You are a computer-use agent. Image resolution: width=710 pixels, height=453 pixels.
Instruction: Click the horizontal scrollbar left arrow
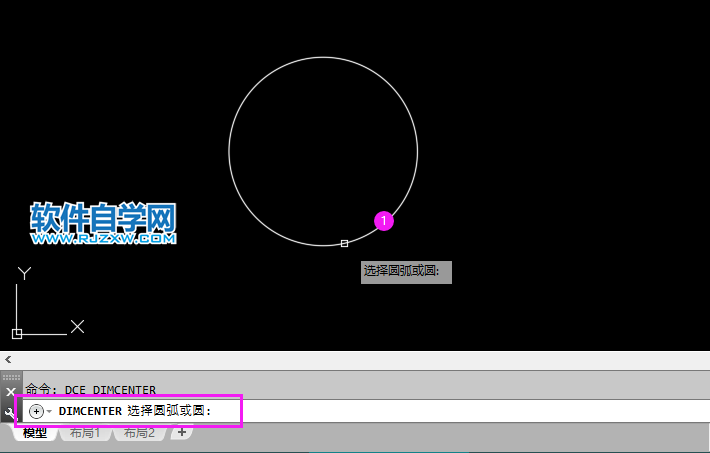point(8,360)
